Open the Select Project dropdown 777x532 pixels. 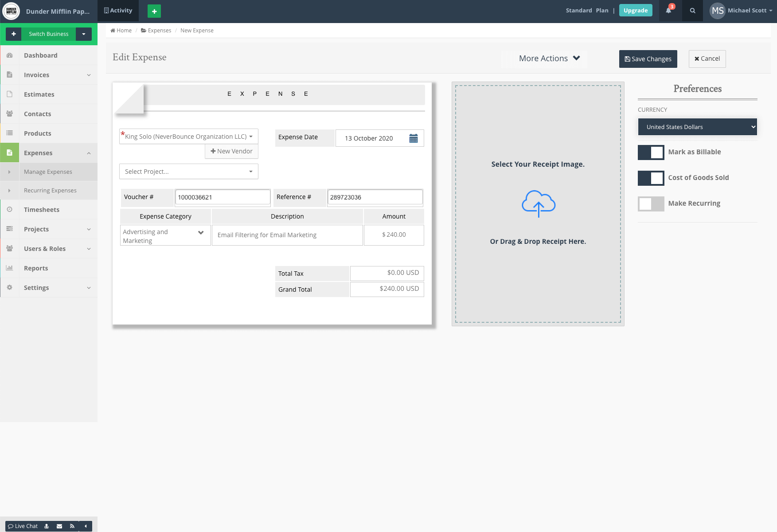click(x=189, y=172)
